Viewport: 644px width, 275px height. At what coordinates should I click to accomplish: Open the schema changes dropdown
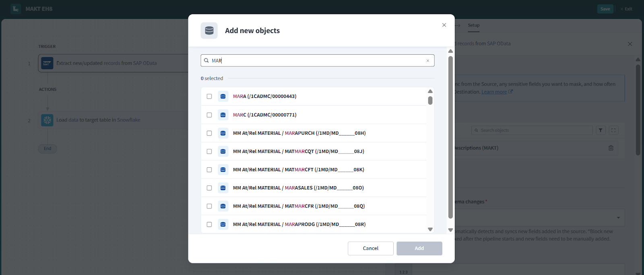click(539, 218)
